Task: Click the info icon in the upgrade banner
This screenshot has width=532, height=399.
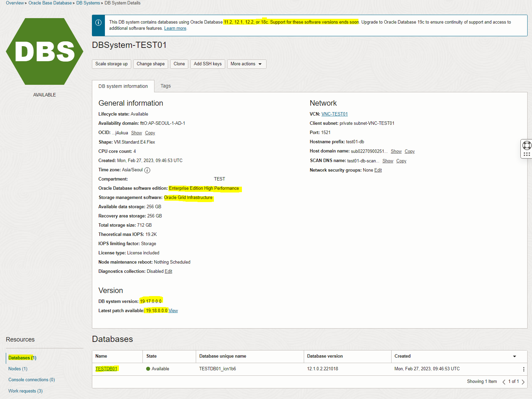Action: (98, 23)
